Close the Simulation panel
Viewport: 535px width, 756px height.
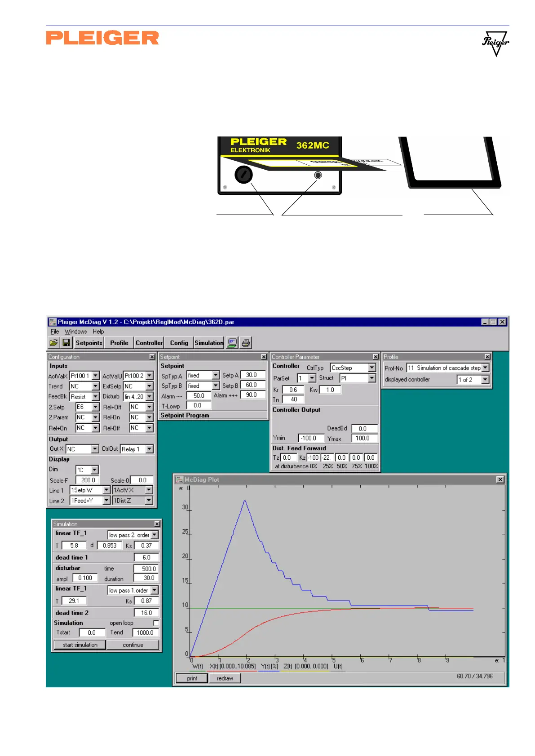click(x=157, y=524)
